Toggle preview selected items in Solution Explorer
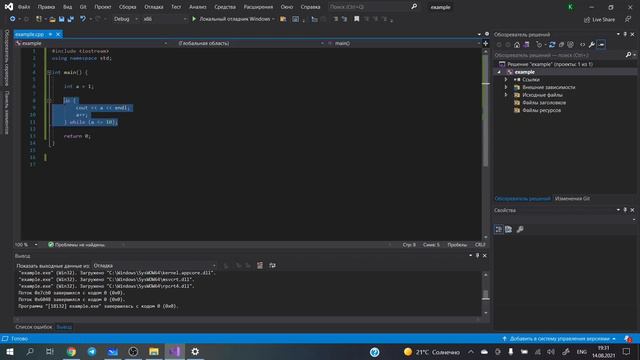The width and height of the screenshot is (640, 360). pos(601,44)
